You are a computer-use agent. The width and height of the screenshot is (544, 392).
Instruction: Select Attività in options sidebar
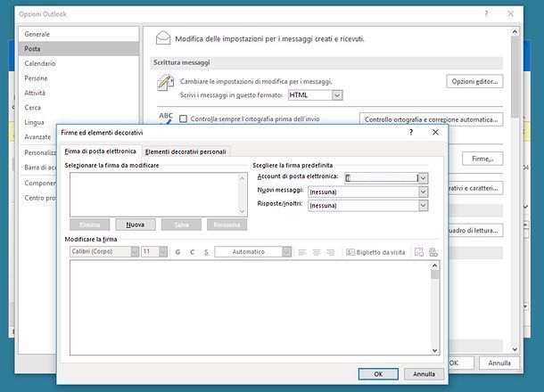coord(78,93)
